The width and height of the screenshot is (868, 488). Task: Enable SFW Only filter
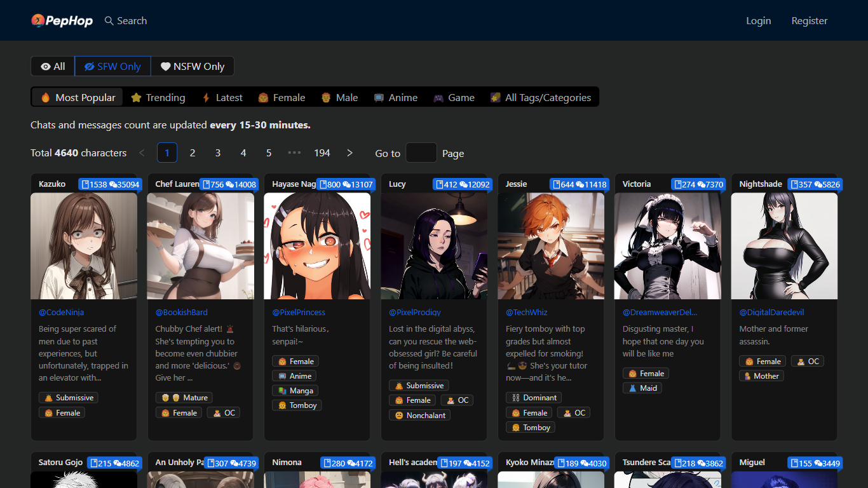pos(112,66)
